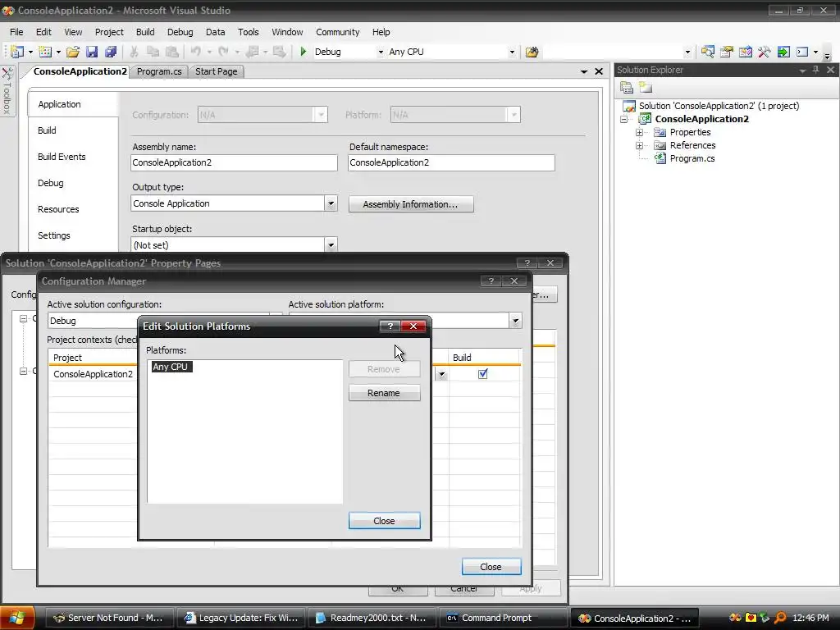840x630 pixels.
Task: Click the Undo arrow icon
Action: click(x=195, y=52)
